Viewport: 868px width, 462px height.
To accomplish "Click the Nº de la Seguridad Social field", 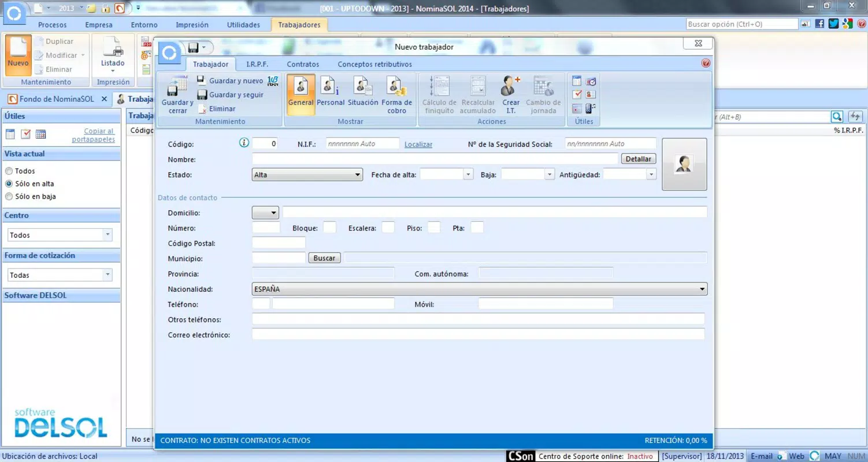I will pyautogui.click(x=611, y=143).
